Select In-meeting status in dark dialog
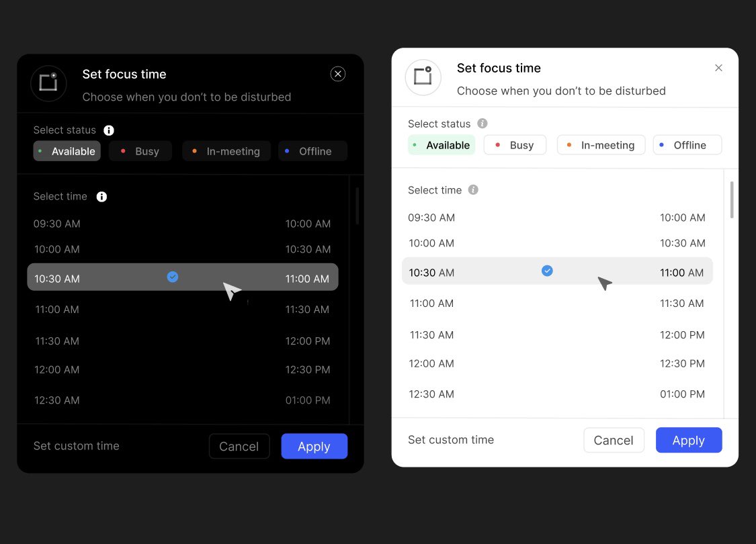Screen dimensions: 756x544 coord(226,151)
